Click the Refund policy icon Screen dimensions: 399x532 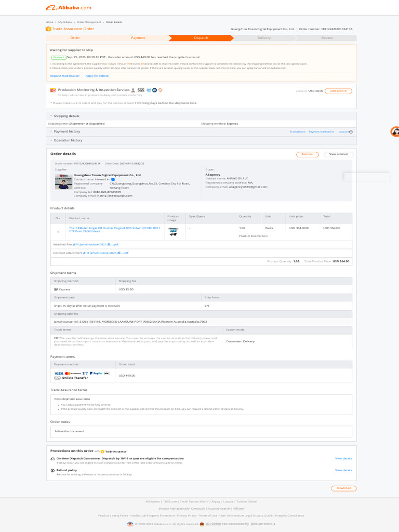point(52,470)
